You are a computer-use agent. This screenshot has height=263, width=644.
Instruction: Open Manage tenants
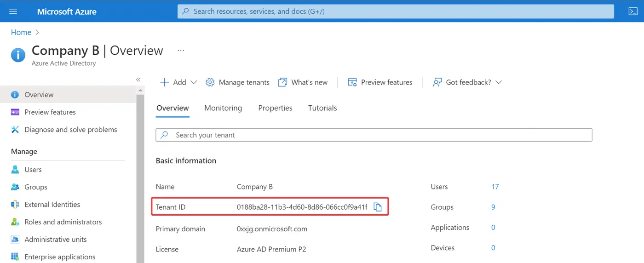(237, 82)
